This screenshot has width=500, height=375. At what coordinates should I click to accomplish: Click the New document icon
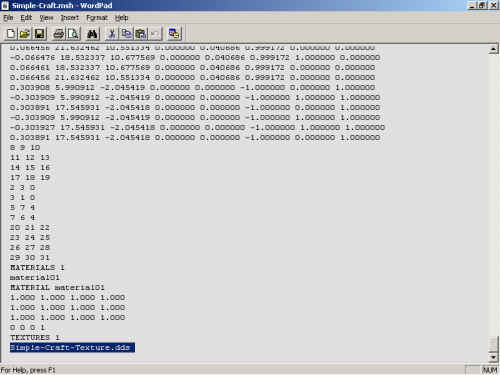[x=11, y=34]
